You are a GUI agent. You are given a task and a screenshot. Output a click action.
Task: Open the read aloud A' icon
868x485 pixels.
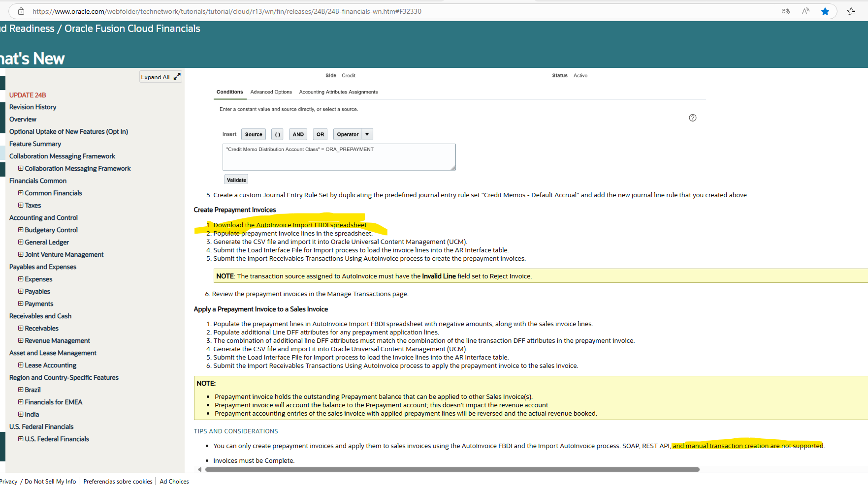tap(805, 11)
